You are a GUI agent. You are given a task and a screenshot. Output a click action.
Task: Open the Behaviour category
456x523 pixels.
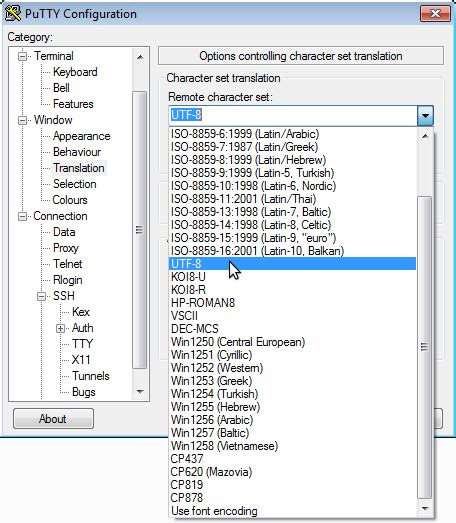77,152
